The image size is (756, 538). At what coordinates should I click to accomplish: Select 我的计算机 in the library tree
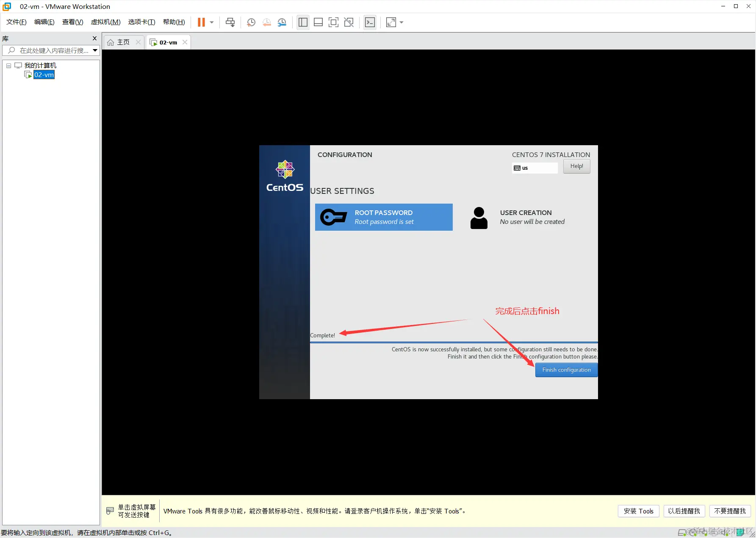pyautogui.click(x=40, y=66)
